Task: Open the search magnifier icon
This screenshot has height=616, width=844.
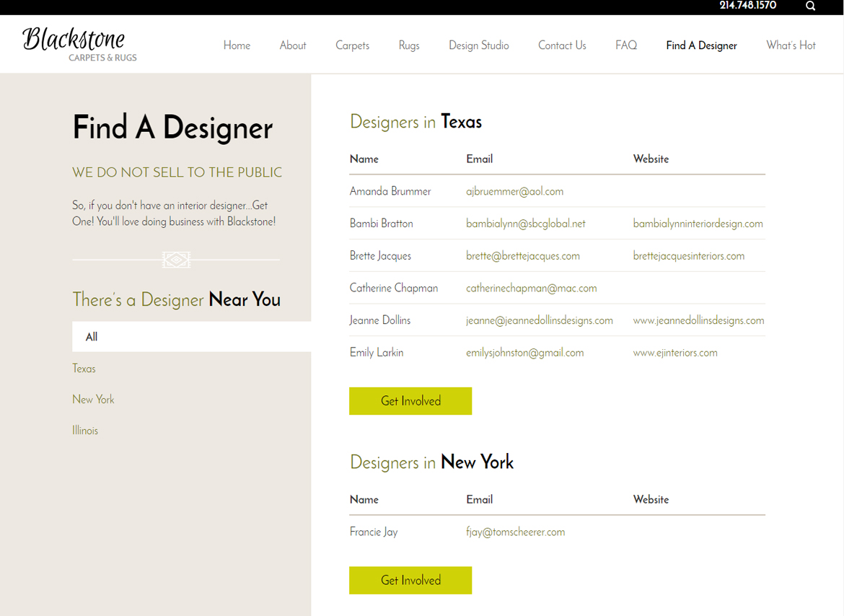Action: click(x=810, y=6)
